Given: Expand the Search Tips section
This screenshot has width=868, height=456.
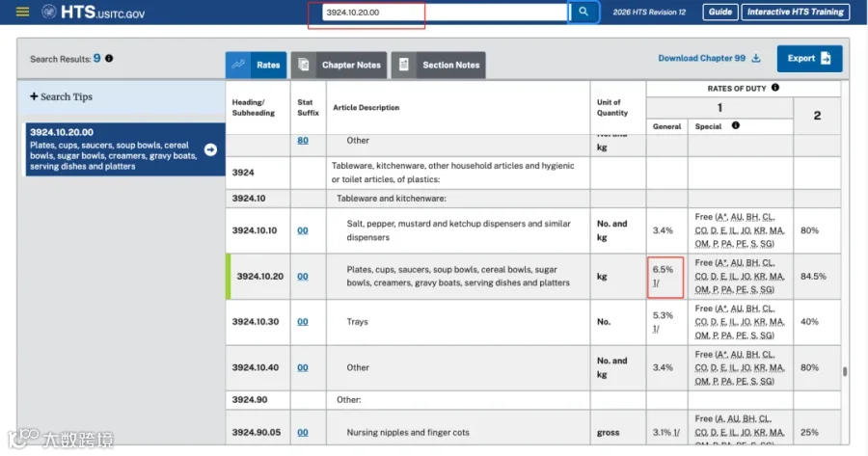Looking at the screenshot, I should 62,96.
